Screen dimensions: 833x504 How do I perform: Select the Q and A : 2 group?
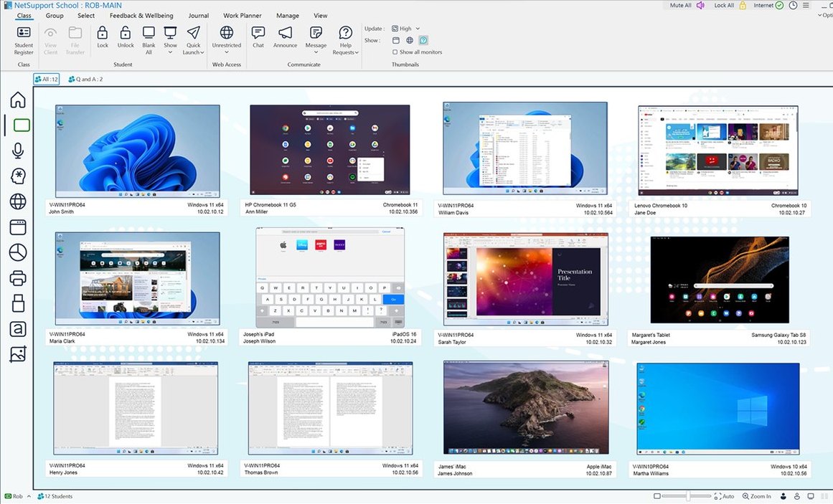coord(85,79)
